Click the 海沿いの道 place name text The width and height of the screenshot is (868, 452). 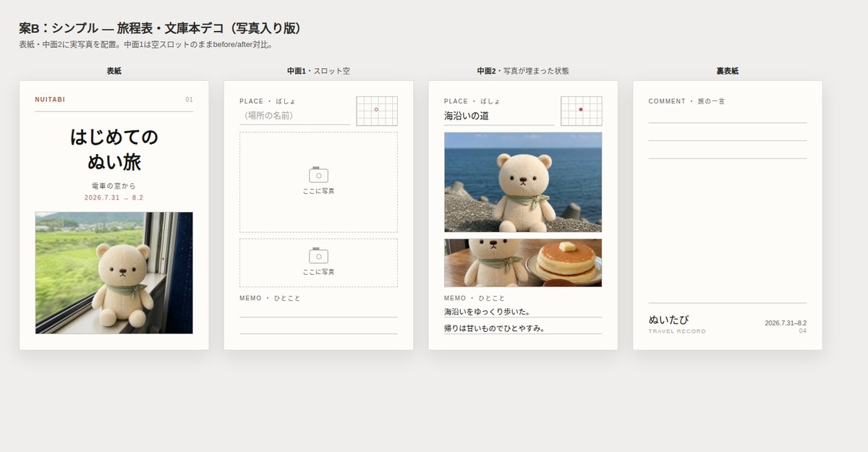[x=467, y=116]
